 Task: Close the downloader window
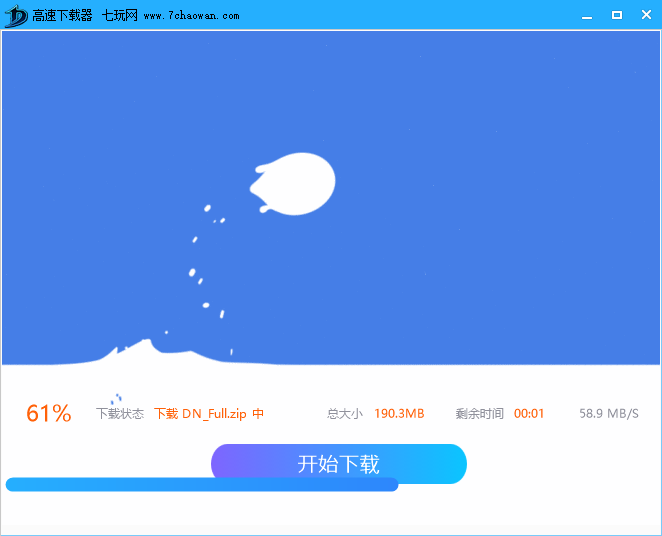click(x=644, y=15)
